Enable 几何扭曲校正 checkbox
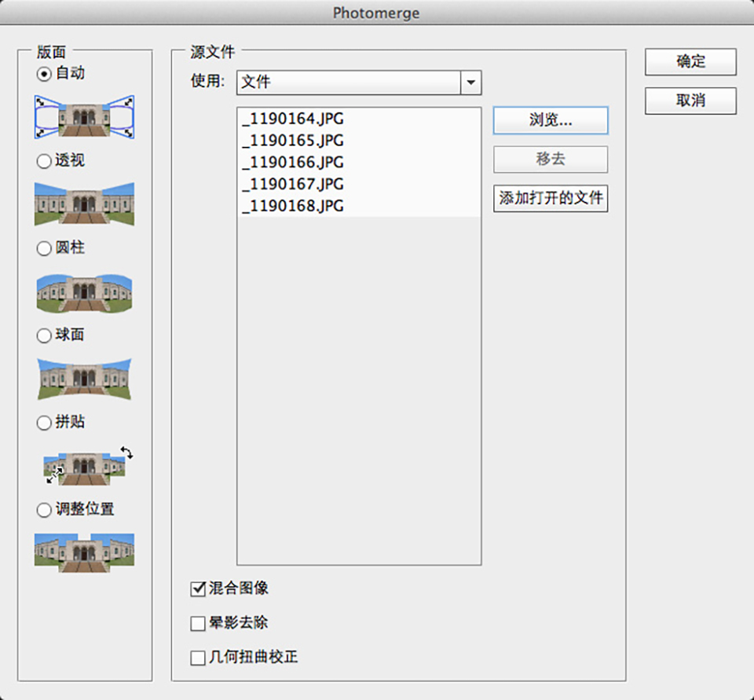 (198, 658)
